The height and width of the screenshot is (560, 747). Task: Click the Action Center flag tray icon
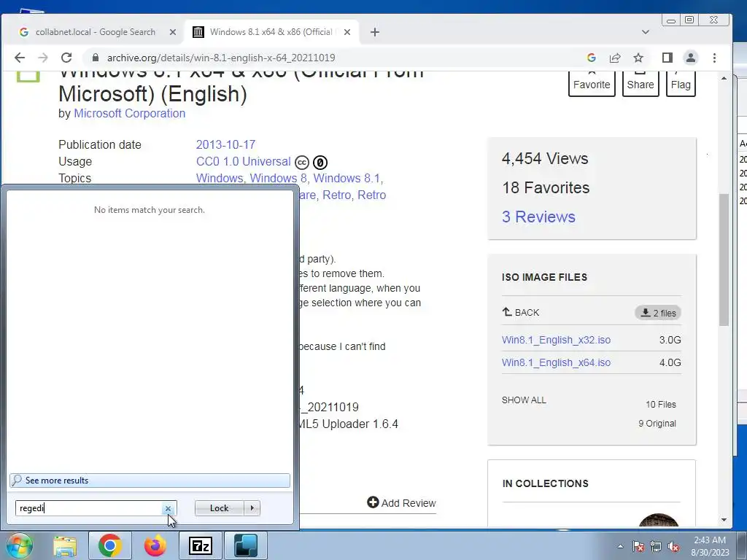[638, 547]
